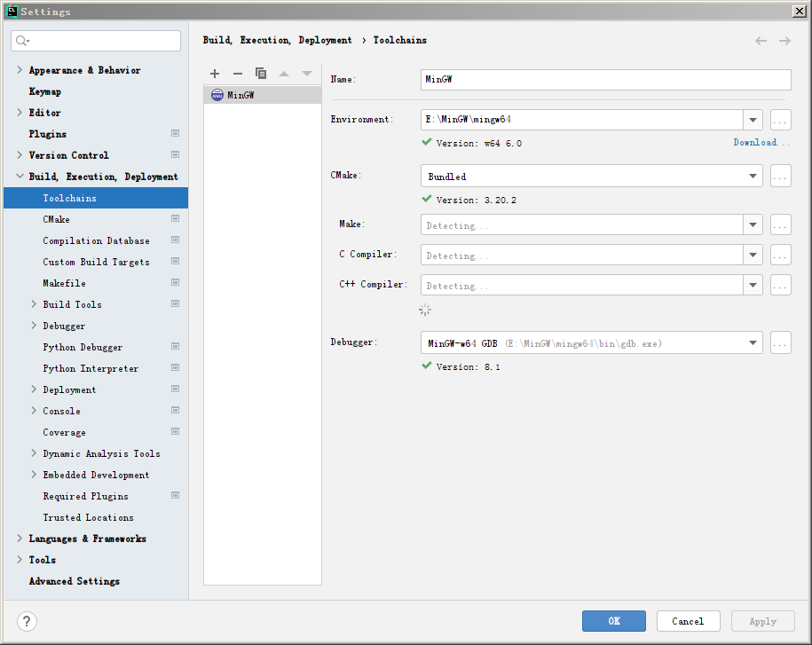Click project-level marker icon next to Console
Screen dimensions: 812x645
[x=176, y=410]
